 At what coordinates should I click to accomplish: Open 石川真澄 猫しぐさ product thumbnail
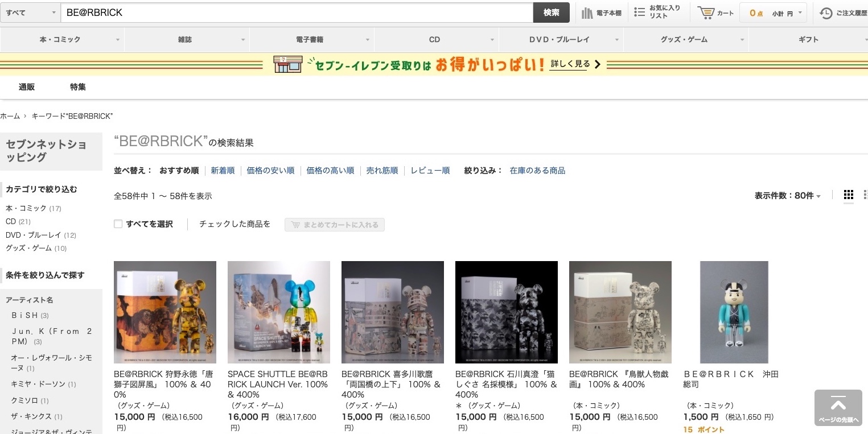tap(507, 312)
